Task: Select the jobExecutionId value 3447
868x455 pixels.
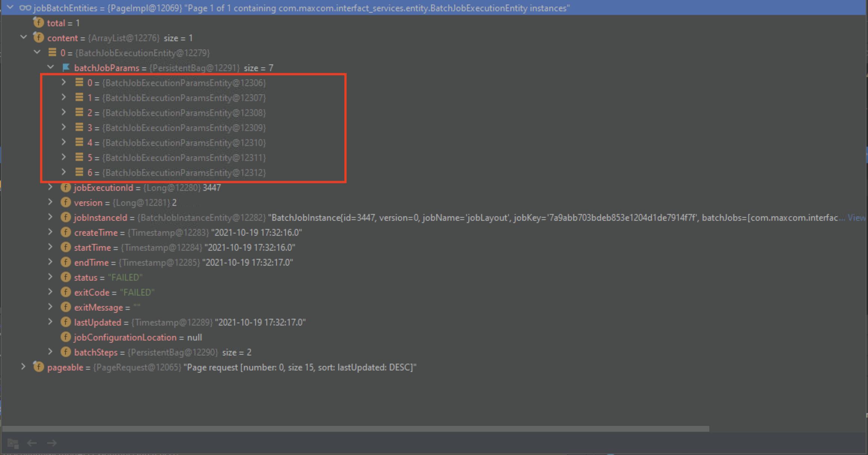Action: 212,187
